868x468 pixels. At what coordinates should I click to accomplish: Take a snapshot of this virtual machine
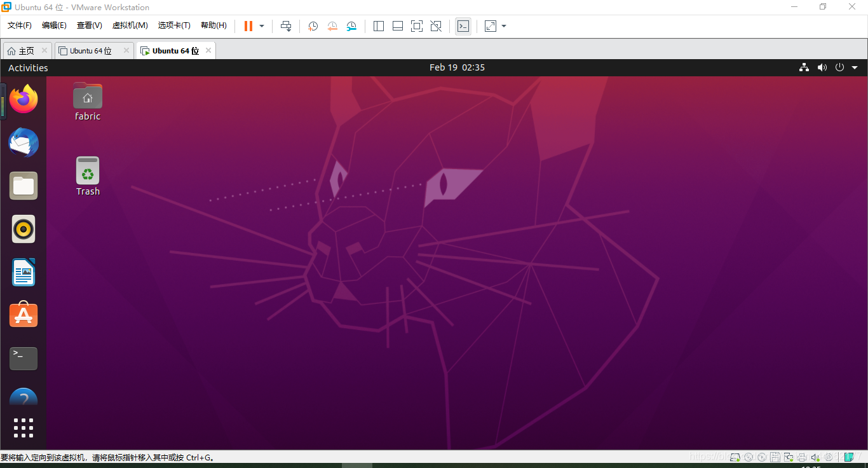[x=313, y=26]
